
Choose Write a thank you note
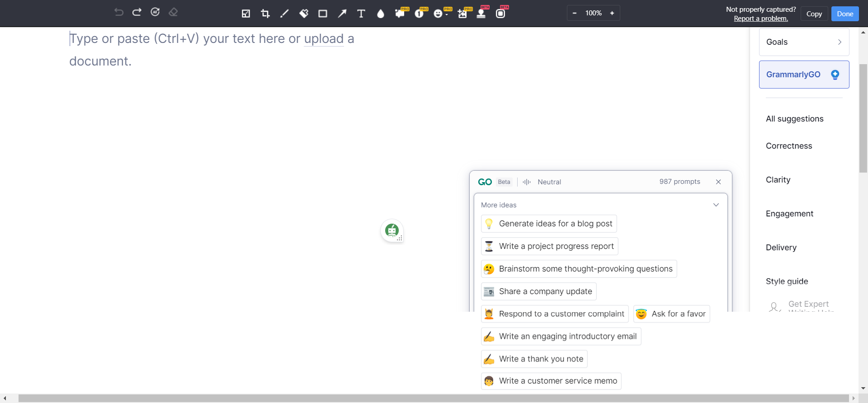[x=534, y=359]
